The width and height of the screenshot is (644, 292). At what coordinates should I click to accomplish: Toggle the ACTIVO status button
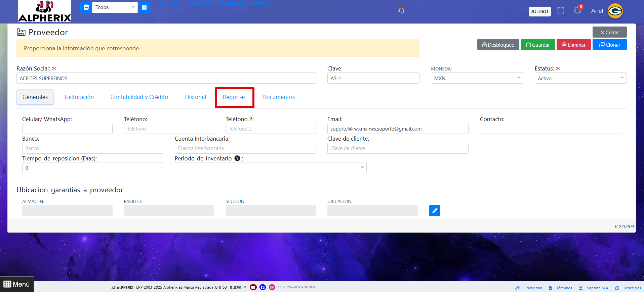[539, 11]
